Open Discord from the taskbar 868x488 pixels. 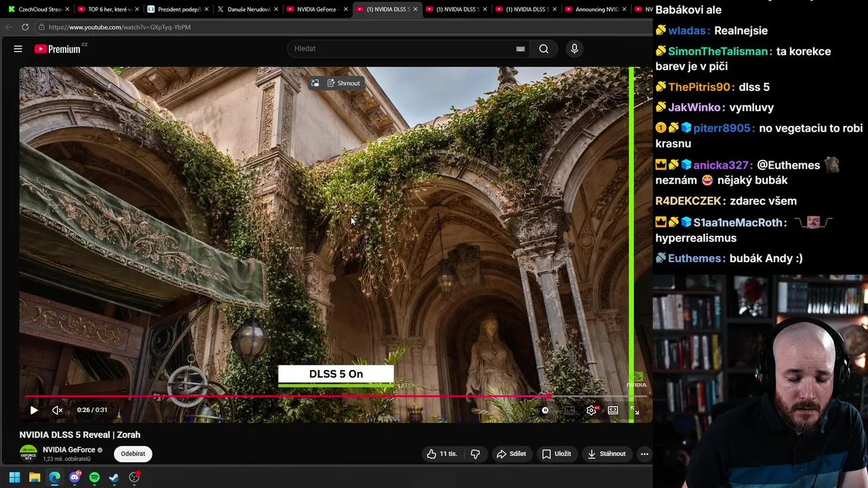click(75, 477)
